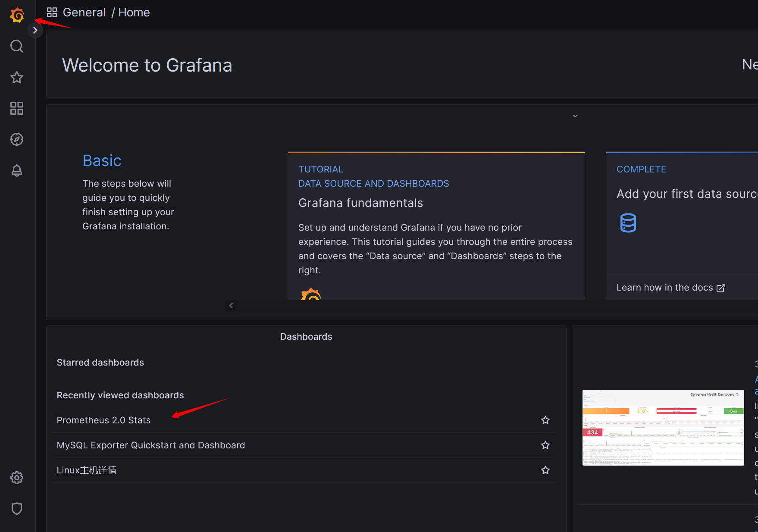The height and width of the screenshot is (532, 758).
Task: Open the Explore compass icon
Action: (17, 139)
